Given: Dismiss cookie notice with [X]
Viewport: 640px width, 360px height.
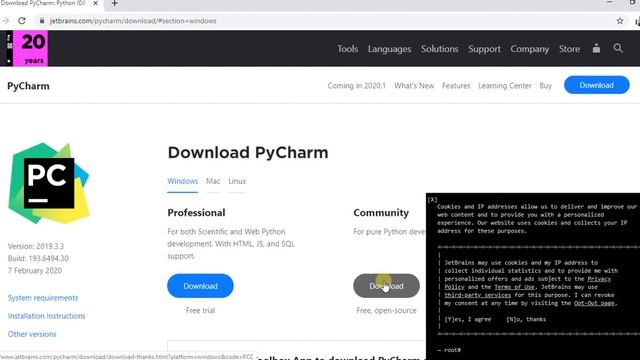Looking at the screenshot, I should (432, 199).
